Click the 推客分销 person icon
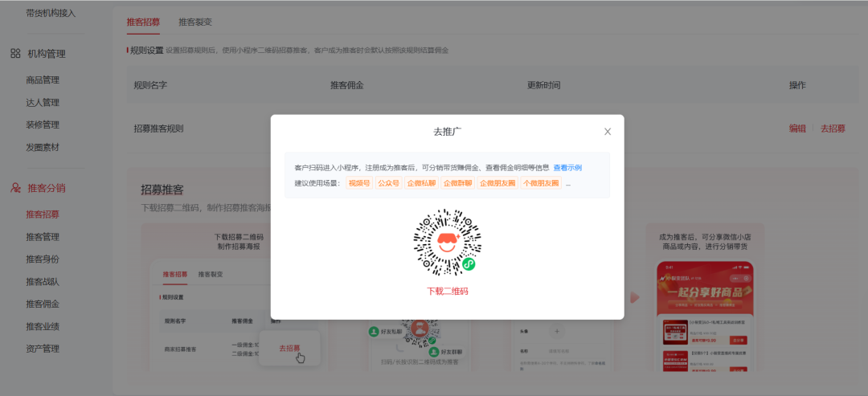 (15, 188)
